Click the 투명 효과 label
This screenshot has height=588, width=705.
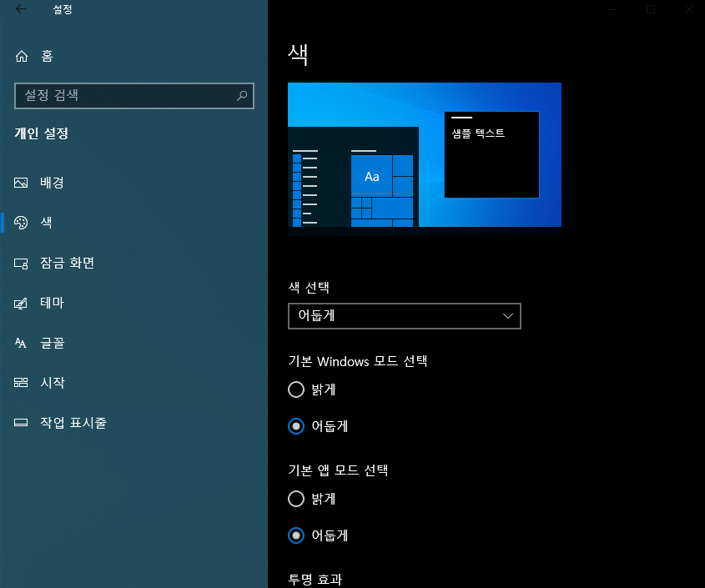315,579
